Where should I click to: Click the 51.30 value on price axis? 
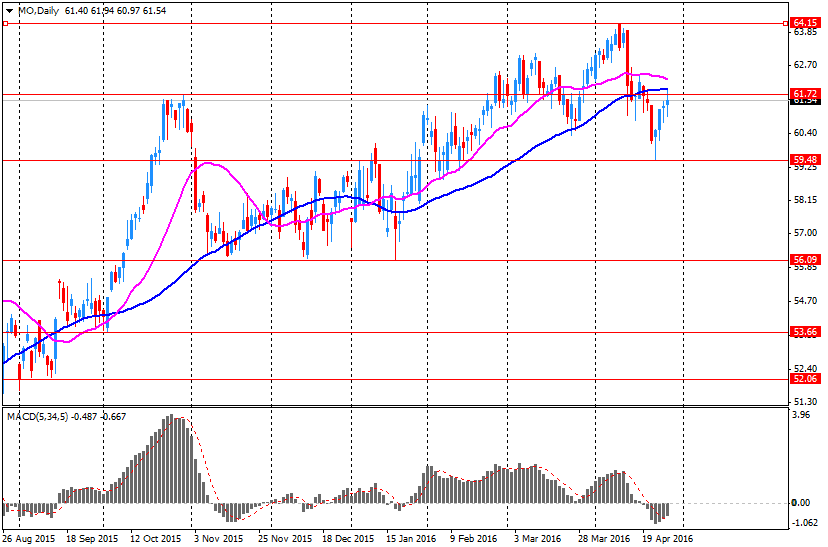point(805,402)
